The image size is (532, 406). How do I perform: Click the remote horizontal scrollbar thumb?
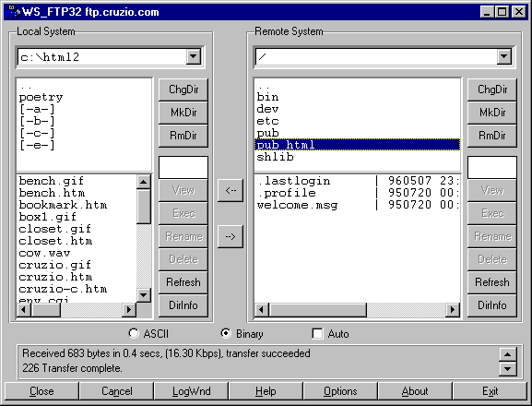(317, 310)
